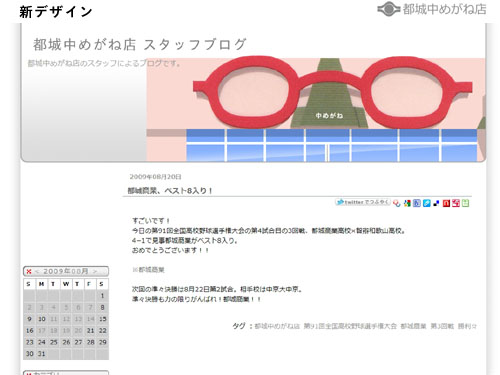Click the Delicious bookmark icon
Image resolution: width=500 pixels, height=375 pixels.
point(436,203)
